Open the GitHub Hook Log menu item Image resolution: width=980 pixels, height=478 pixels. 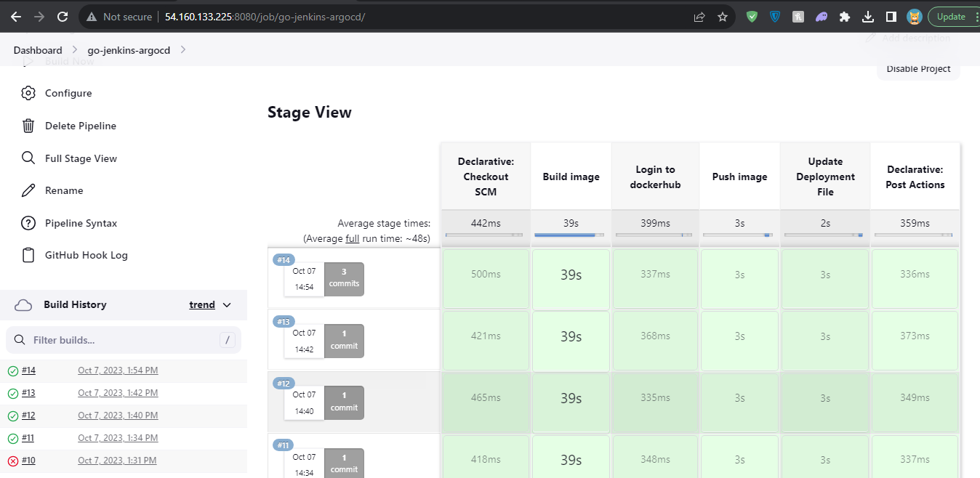click(86, 255)
